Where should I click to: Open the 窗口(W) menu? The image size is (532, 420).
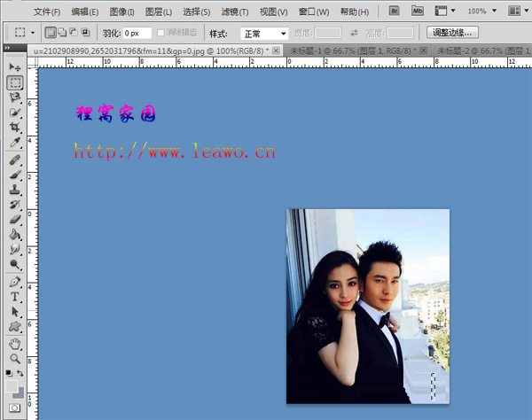(x=314, y=12)
